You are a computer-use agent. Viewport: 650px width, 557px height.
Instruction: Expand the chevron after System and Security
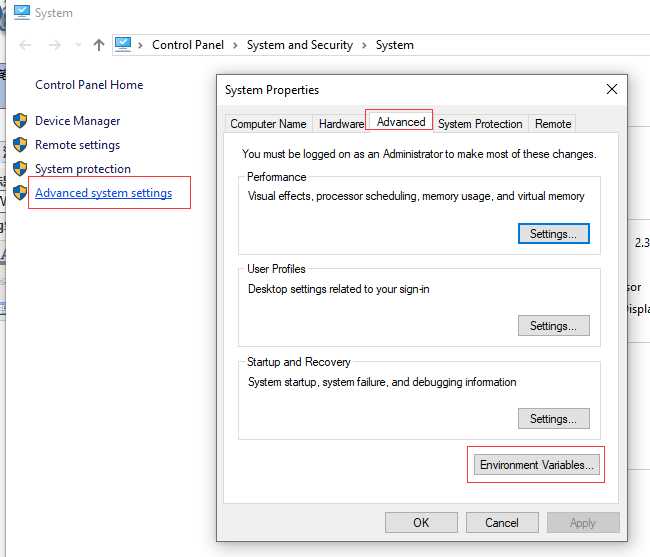click(x=365, y=45)
